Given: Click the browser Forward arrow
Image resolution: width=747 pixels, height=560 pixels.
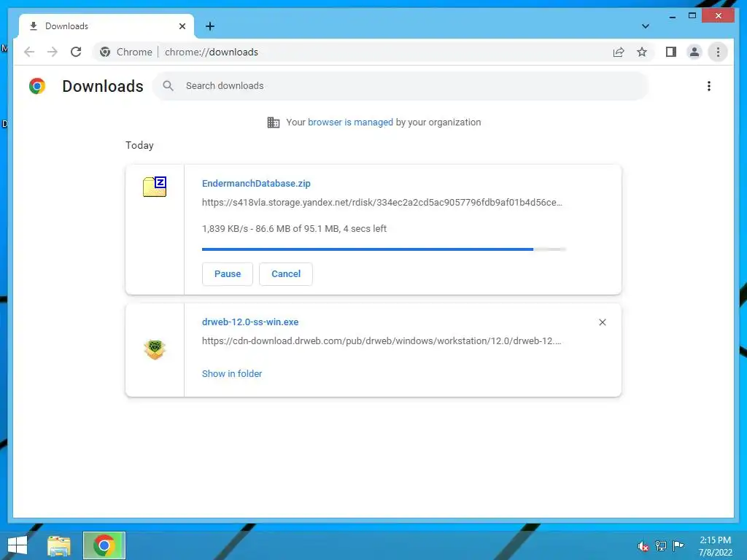Looking at the screenshot, I should tap(53, 52).
